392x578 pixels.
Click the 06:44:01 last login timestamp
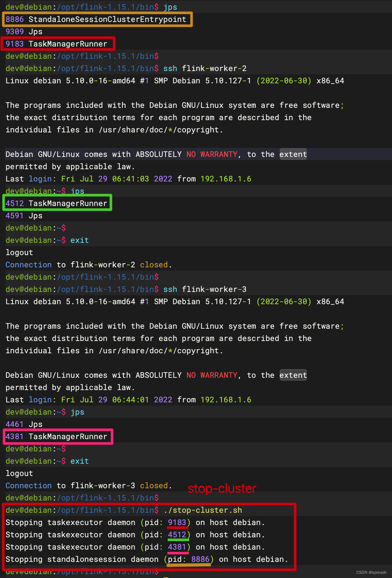(130, 400)
